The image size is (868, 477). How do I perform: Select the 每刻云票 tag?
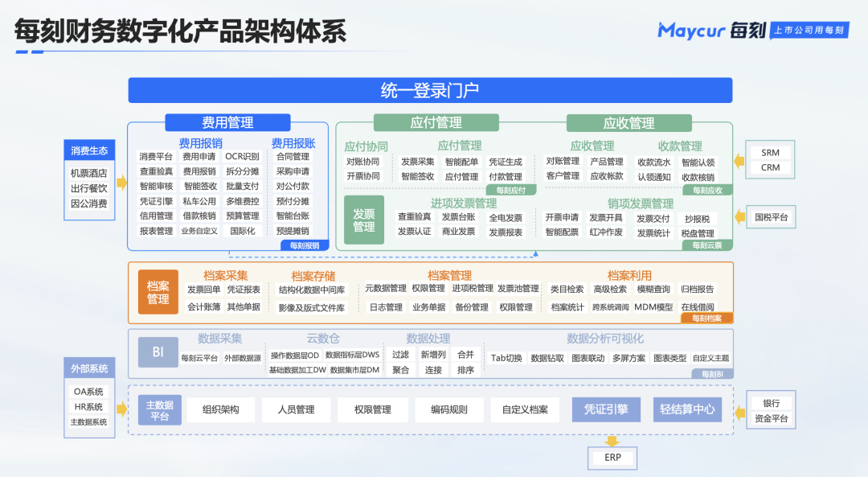pyautogui.click(x=707, y=245)
